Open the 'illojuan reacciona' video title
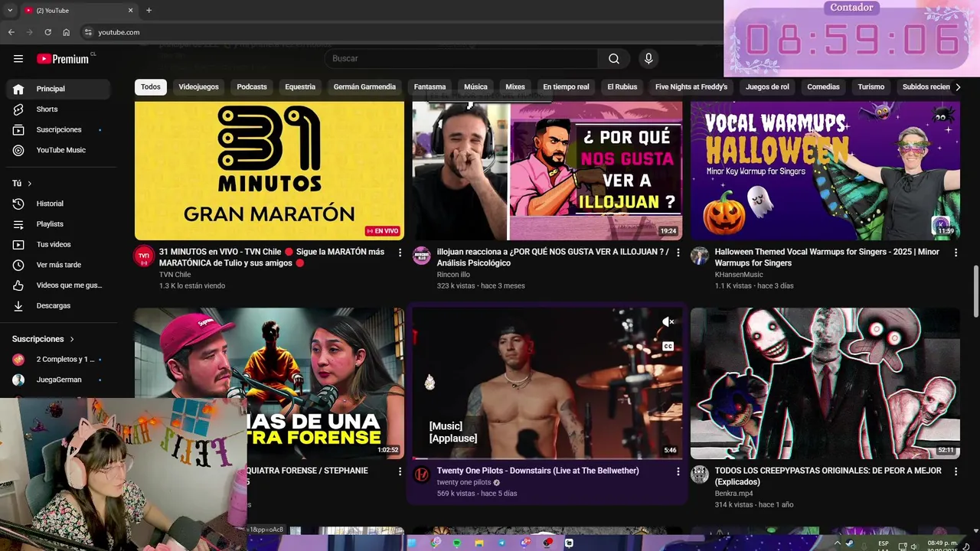This screenshot has width=980, height=551. click(x=553, y=257)
